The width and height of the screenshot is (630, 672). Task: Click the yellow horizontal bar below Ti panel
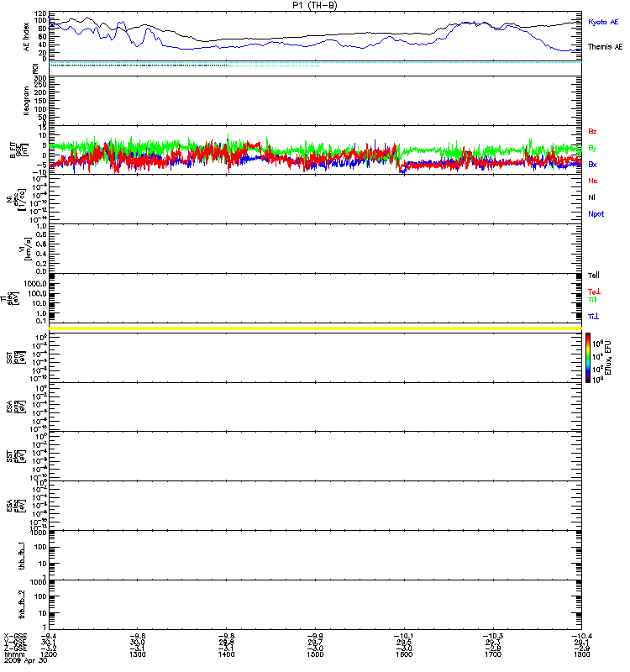[315, 328]
